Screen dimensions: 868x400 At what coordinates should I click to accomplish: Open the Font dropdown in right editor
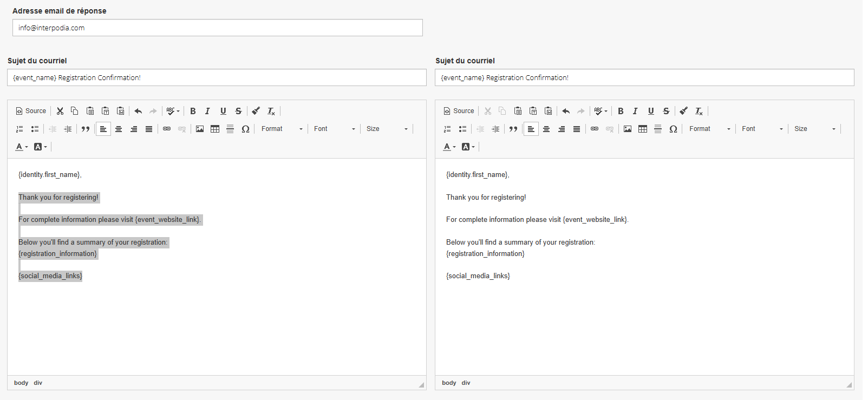point(762,129)
